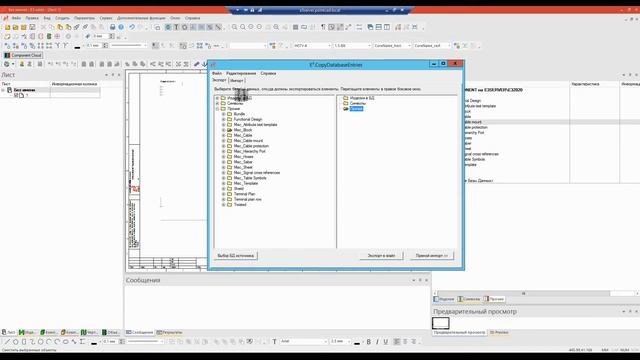Select Без имени project in sheet tree
Screen dimensions: 640x360
click(x=24, y=90)
